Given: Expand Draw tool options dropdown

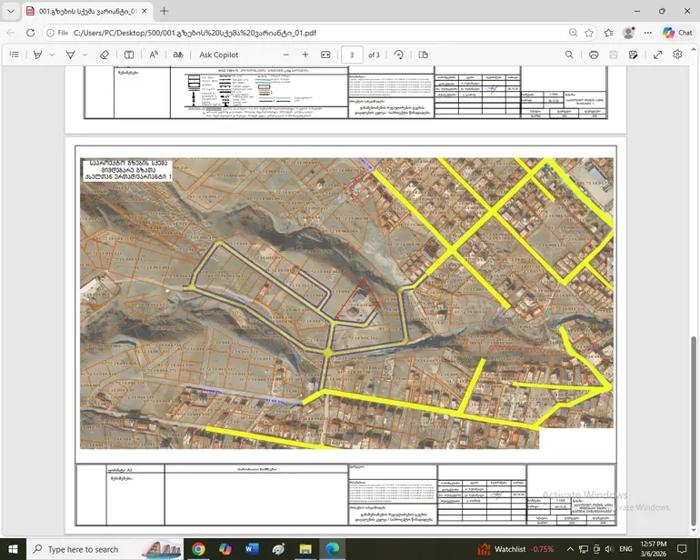Looking at the screenshot, I should 52,54.
